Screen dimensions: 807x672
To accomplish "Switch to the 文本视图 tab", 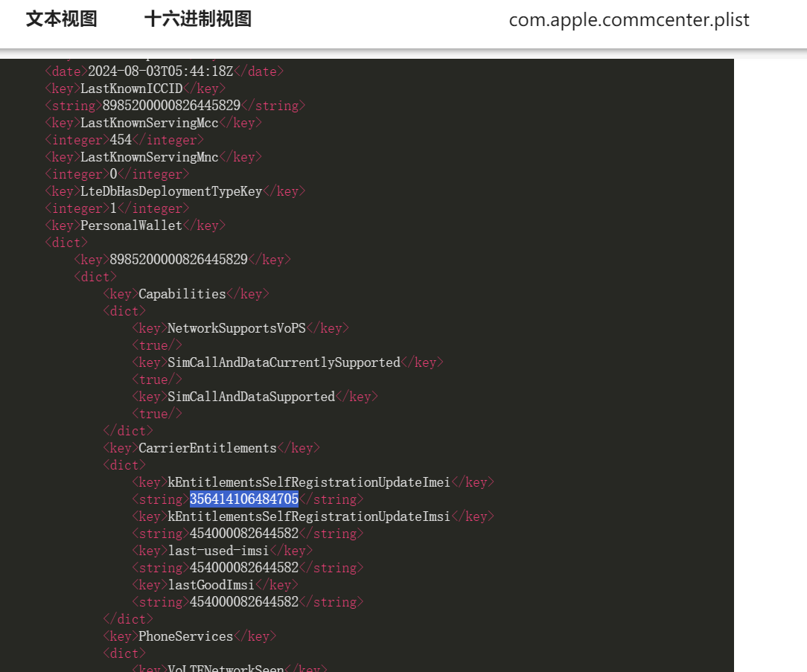I will 61,19.
